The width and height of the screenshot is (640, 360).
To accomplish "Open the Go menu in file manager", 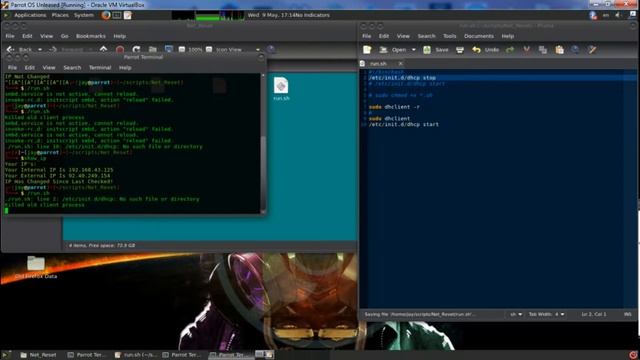I will [64, 36].
